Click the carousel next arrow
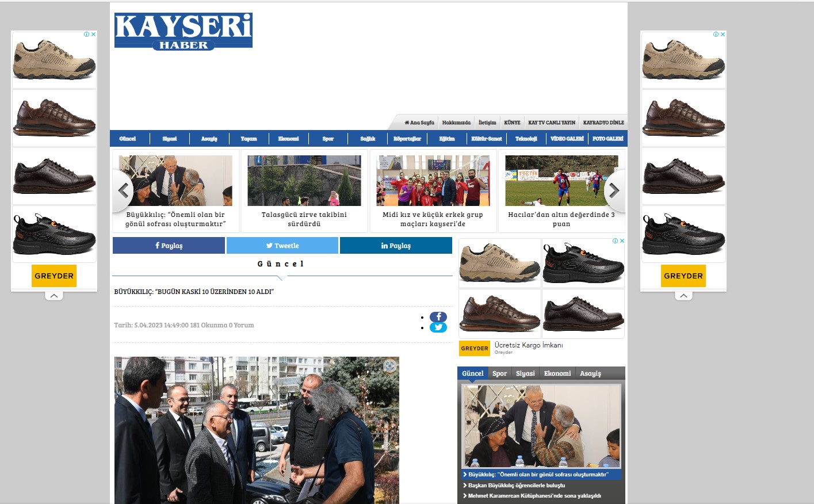The width and height of the screenshot is (814, 504). coord(614,190)
